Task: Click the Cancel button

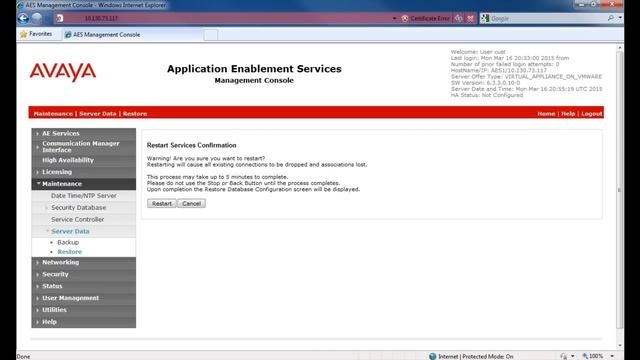Action: click(x=191, y=203)
